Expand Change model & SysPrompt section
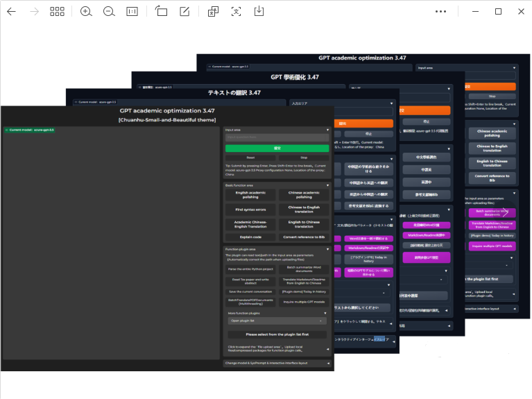Image resolution: width=532 pixels, height=399 pixels. click(277, 364)
